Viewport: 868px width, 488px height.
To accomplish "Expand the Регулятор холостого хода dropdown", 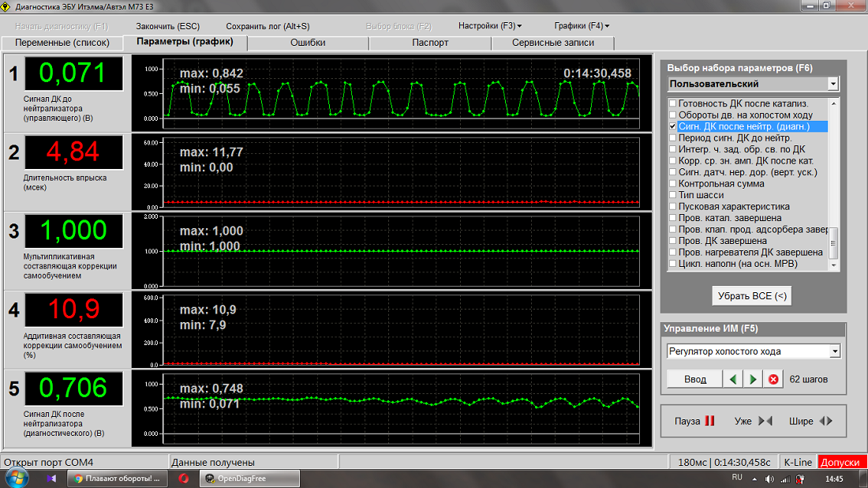I will (x=835, y=351).
